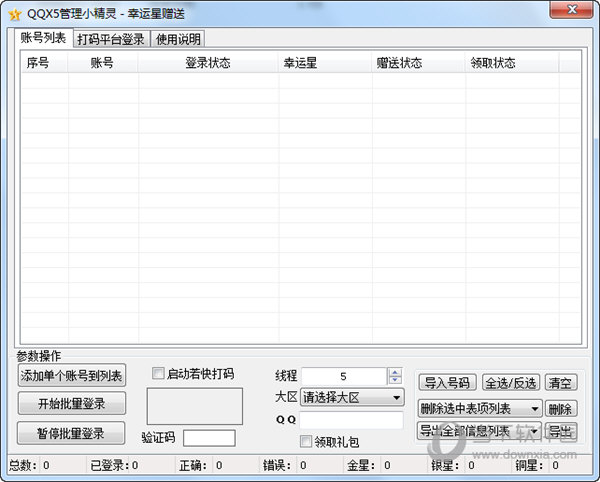Click the 登录状态 column header
The image size is (600, 482).
click(208, 63)
